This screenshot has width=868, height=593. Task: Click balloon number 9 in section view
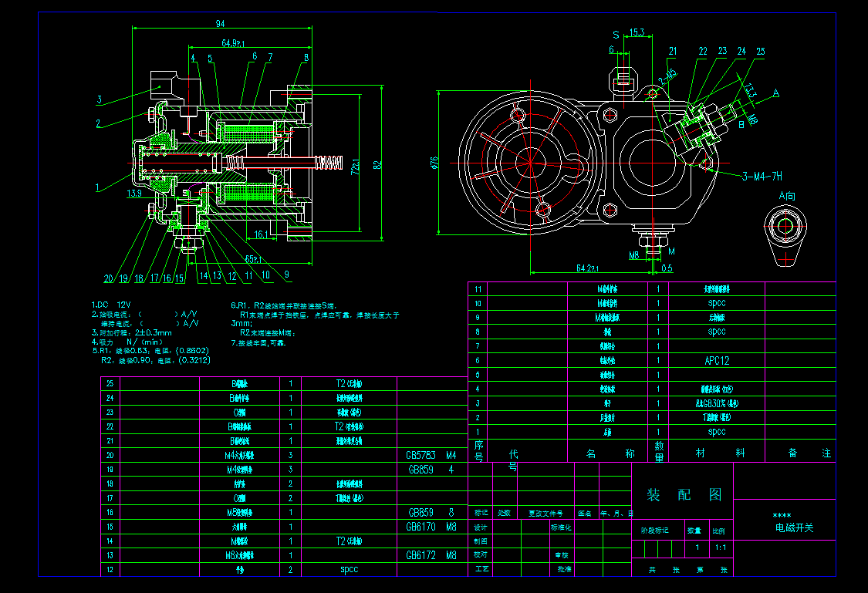point(287,274)
